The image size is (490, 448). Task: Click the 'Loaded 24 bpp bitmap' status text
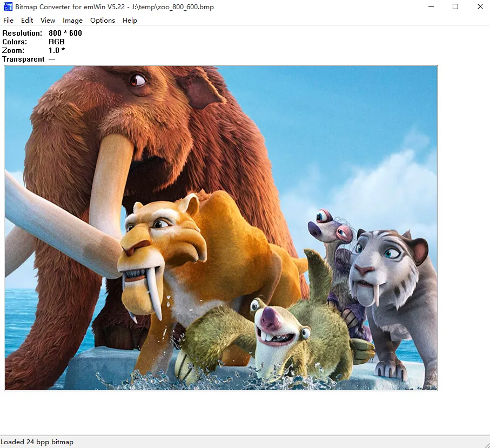pyautogui.click(x=37, y=442)
